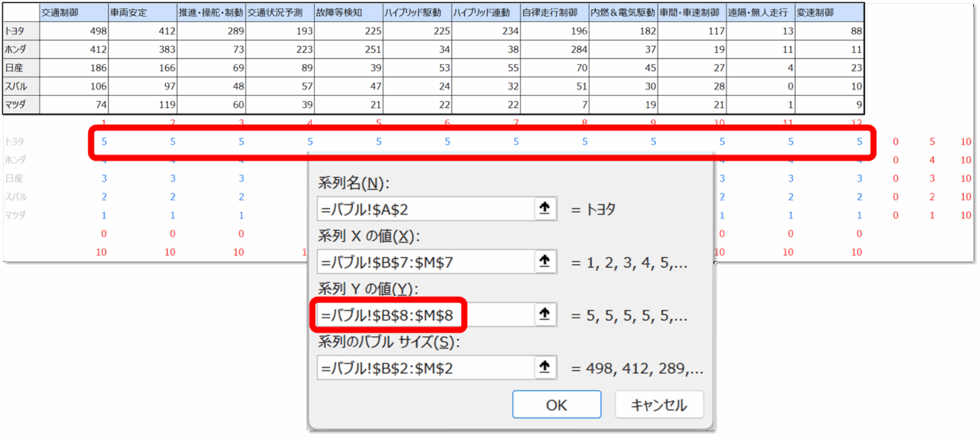Viewport: 980px width, 437px height.
Task: Select the トヨタ row label in table
Action: coord(21,31)
